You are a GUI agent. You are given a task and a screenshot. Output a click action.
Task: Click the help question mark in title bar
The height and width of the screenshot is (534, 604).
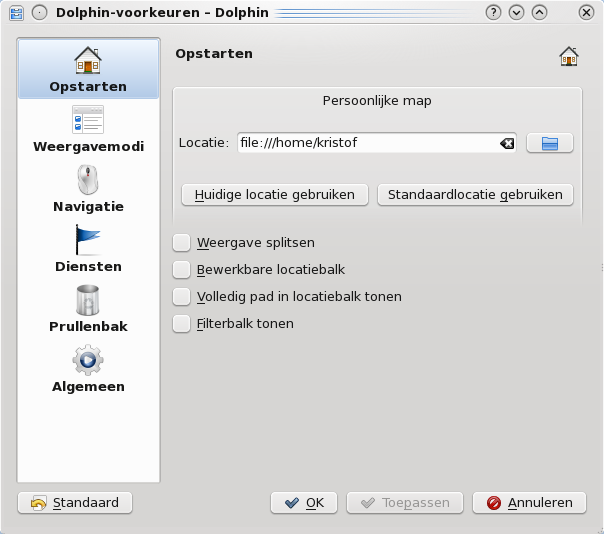coord(493,12)
